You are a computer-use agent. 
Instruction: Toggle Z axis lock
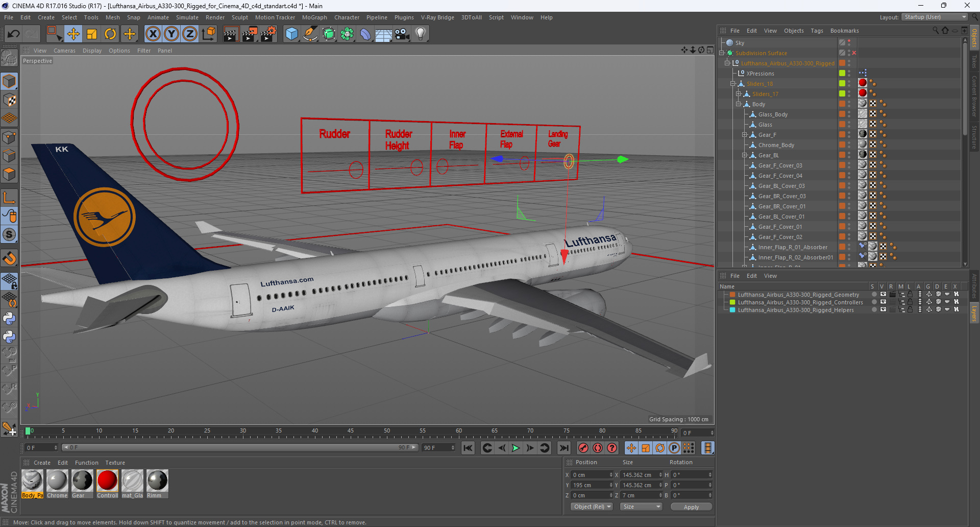[x=190, y=34]
